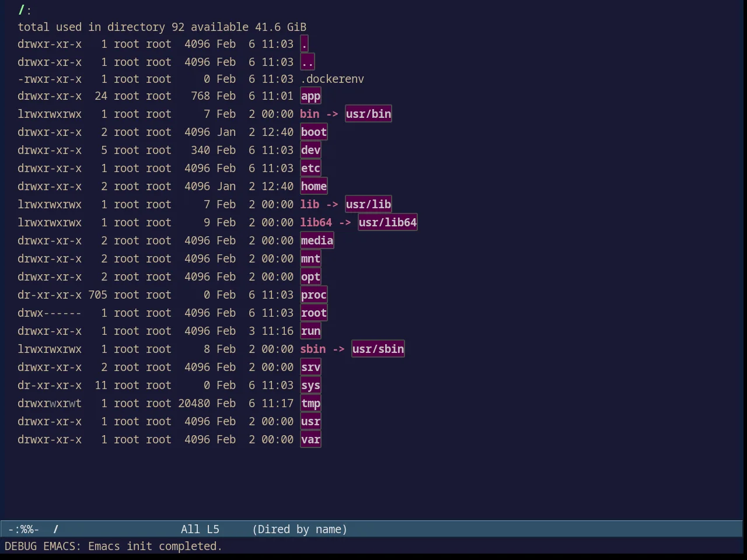The width and height of the screenshot is (747, 560).
Task: Click the 11:17 timestamp of tmp
Action: [x=277, y=403]
